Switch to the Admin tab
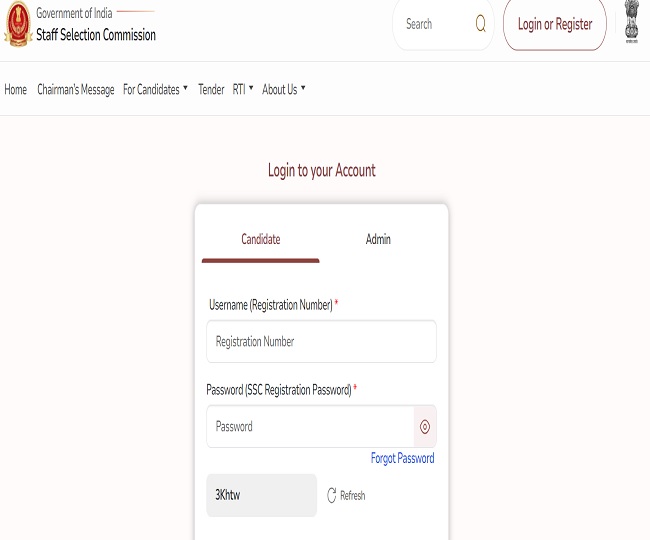This screenshot has width=650, height=540. [x=378, y=240]
